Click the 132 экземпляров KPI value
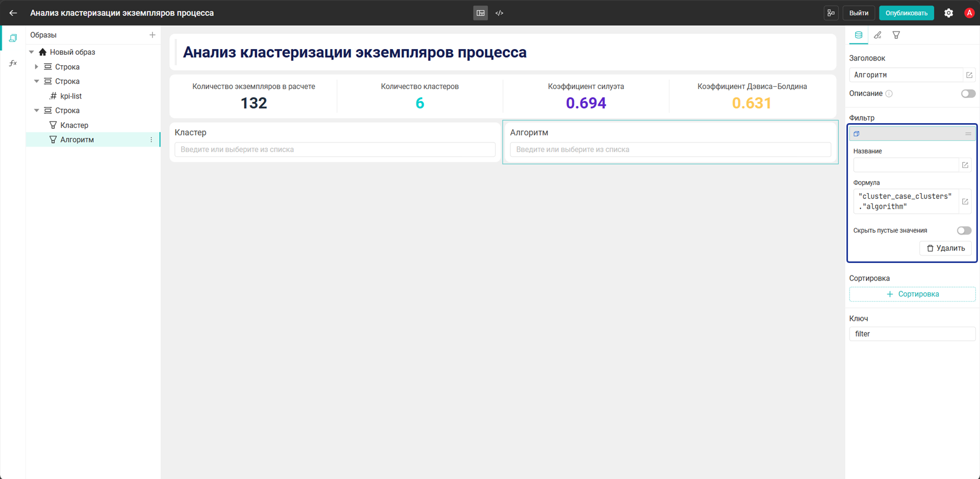980x479 pixels. tap(254, 103)
